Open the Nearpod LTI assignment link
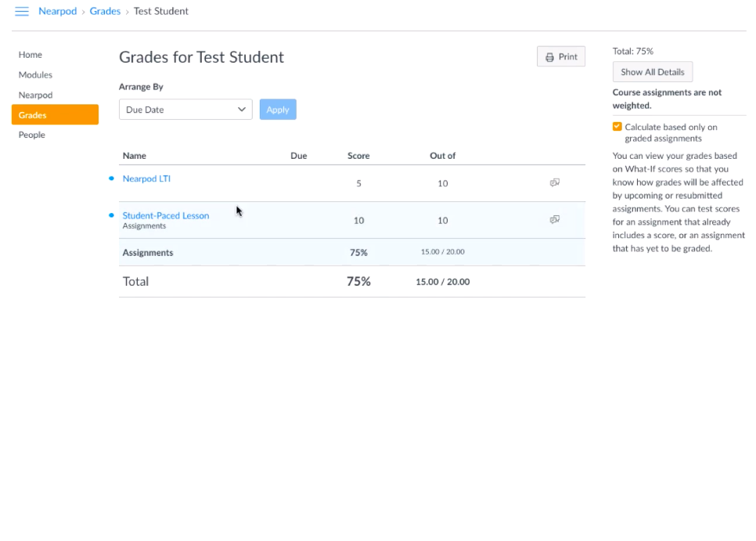Screen dimensions: 756x541 click(146, 179)
